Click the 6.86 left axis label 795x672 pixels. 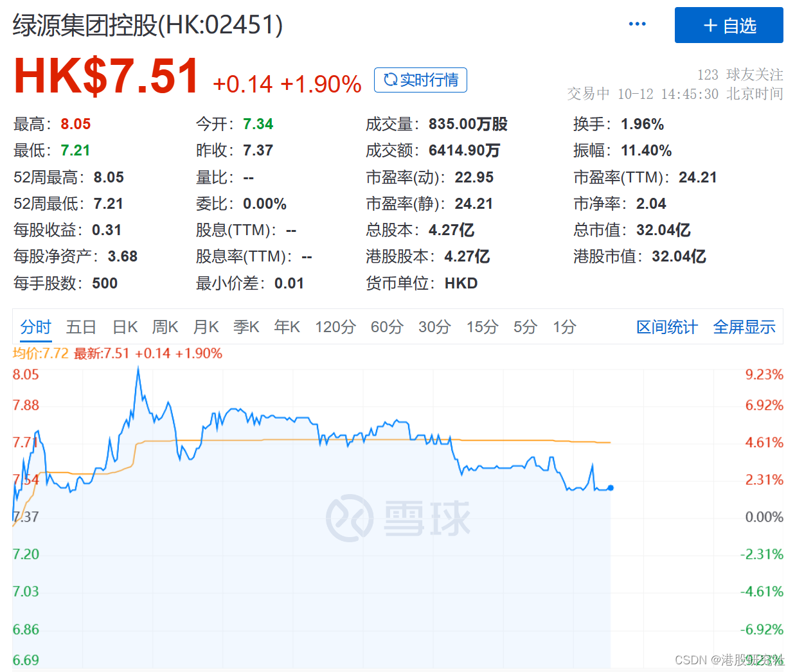click(x=26, y=630)
